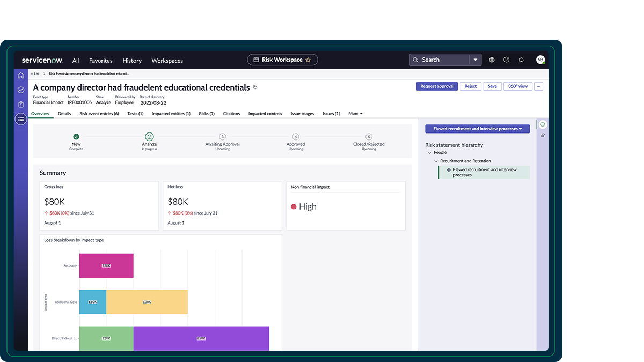This screenshot has width=644, height=362.
Task: Open Flawed recruitment and interview processes dropdown
Action: [x=477, y=129]
